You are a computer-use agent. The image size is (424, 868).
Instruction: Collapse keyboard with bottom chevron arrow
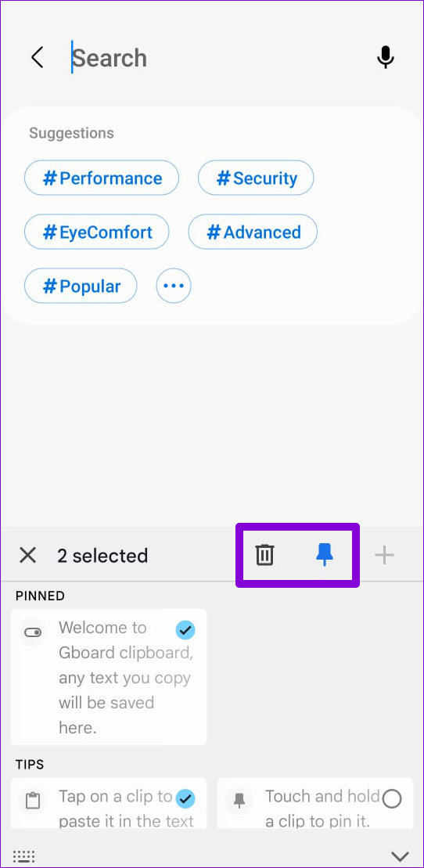tap(400, 856)
